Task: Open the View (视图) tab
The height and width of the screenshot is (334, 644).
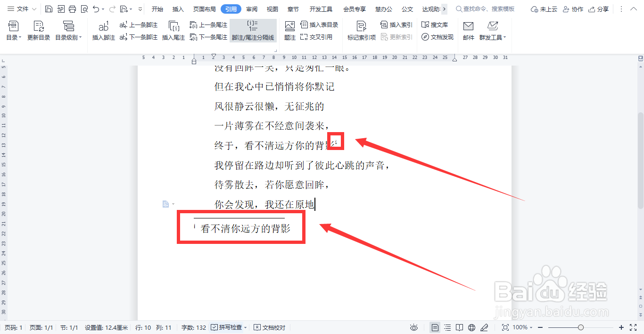Action: coord(272,9)
